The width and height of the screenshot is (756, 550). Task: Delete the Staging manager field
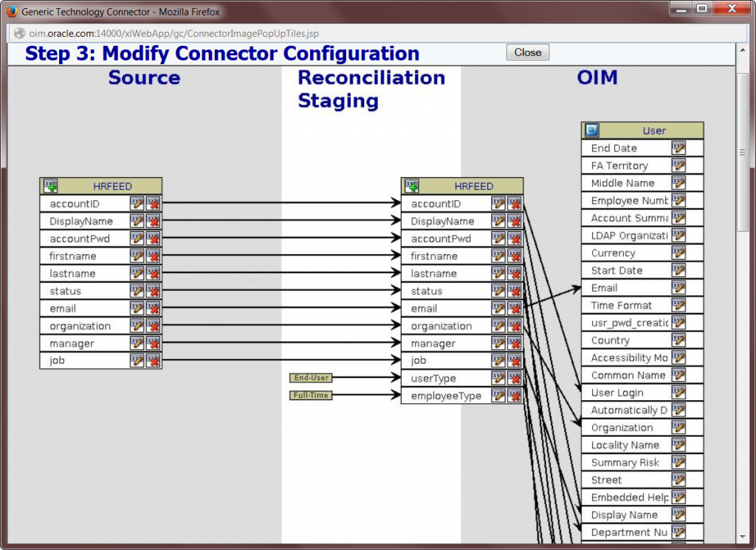(514, 343)
